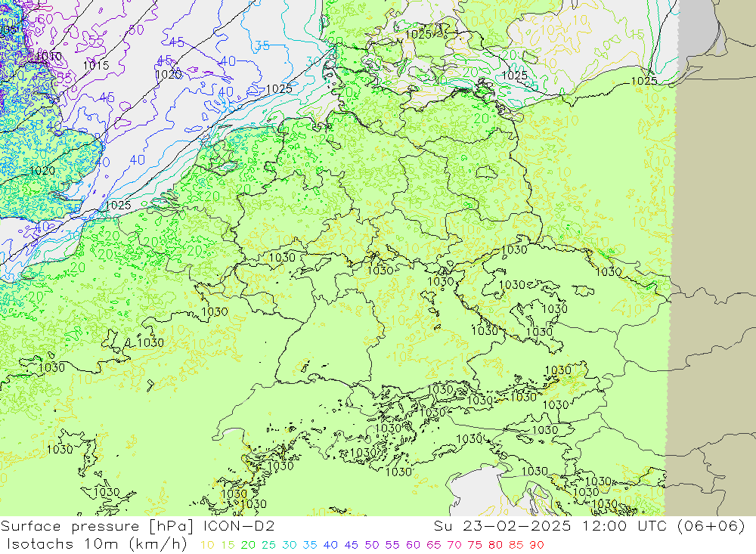Select the '80' isotach legend value
The width and height of the screenshot is (756, 554).
(x=496, y=546)
